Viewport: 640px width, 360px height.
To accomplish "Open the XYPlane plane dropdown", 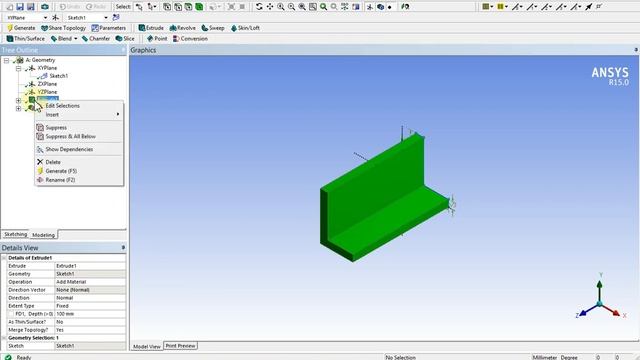I will pos(45,18).
